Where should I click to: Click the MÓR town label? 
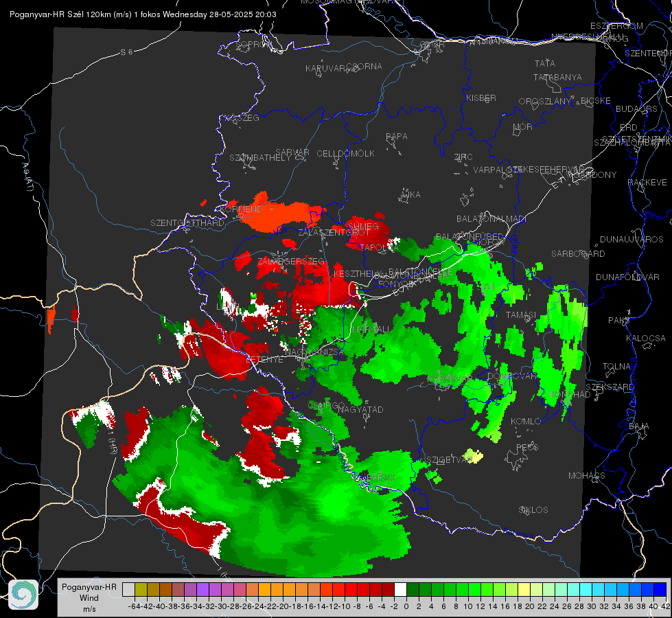tap(523, 127)
